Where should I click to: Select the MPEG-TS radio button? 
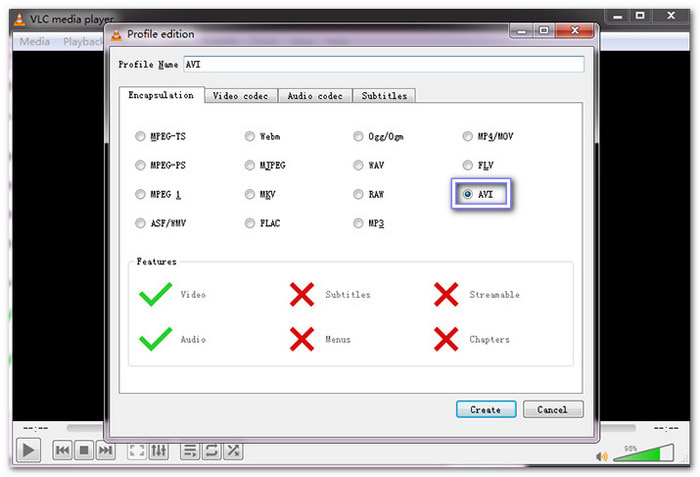pyautogui.click(x=140, y=137)
